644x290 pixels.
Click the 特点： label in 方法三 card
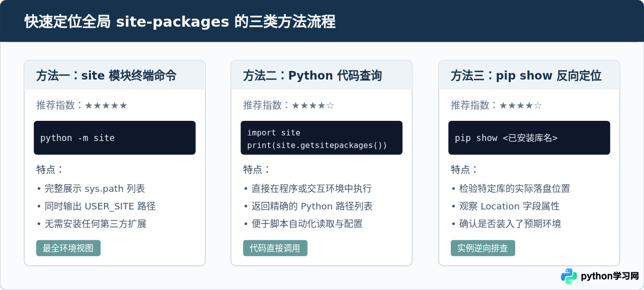coord(465,170)
